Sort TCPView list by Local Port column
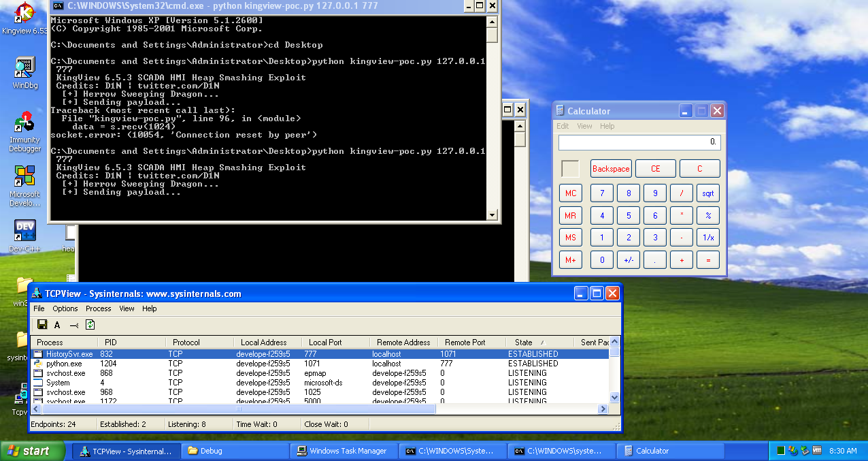This screenshot has height=461, width=868. (335, 343)
